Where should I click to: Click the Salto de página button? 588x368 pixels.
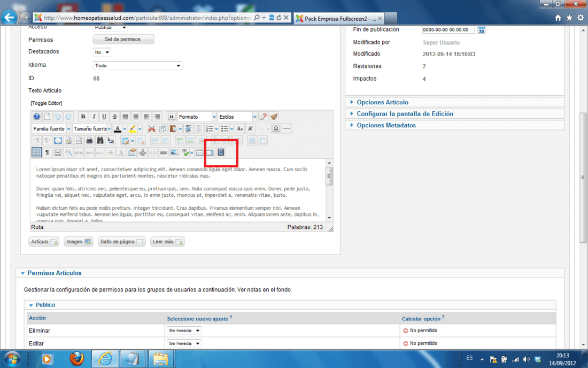pos(121,242)
